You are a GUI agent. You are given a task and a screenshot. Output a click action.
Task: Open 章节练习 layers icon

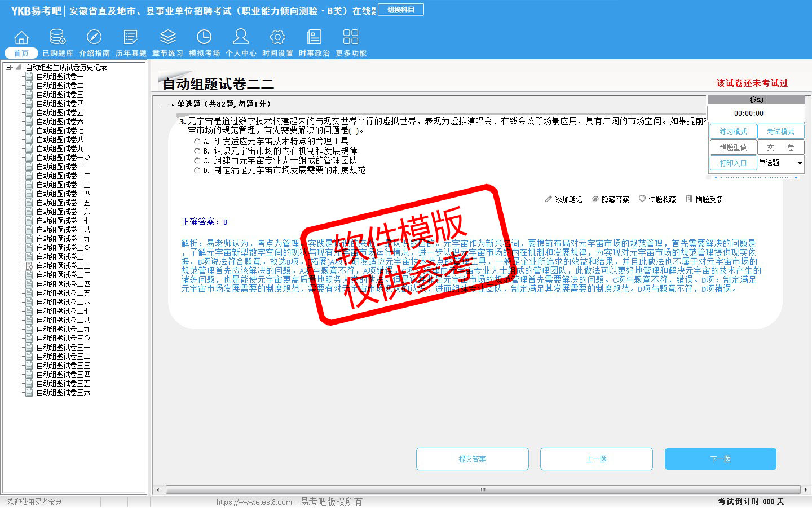(167, 37)
